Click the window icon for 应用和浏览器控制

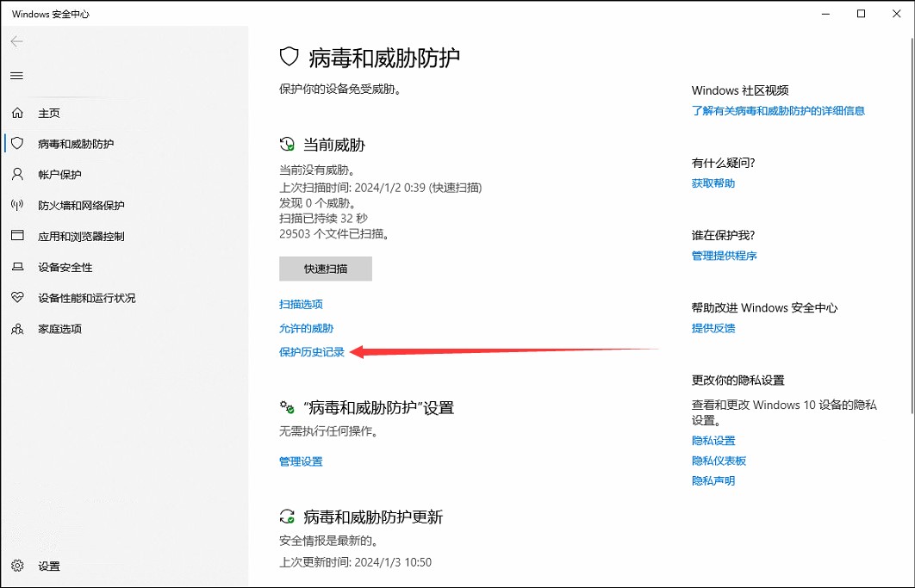pyautogui.click(x=17, y=236)
